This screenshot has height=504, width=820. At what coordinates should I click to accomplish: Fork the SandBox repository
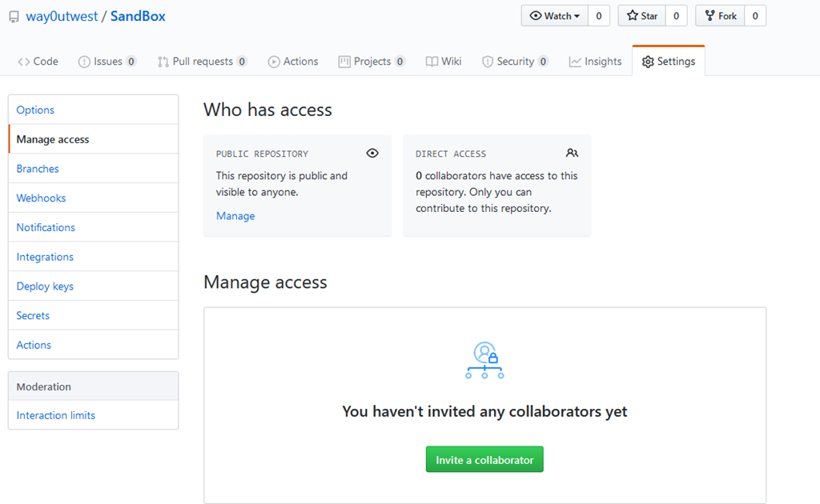click(719, 16)
